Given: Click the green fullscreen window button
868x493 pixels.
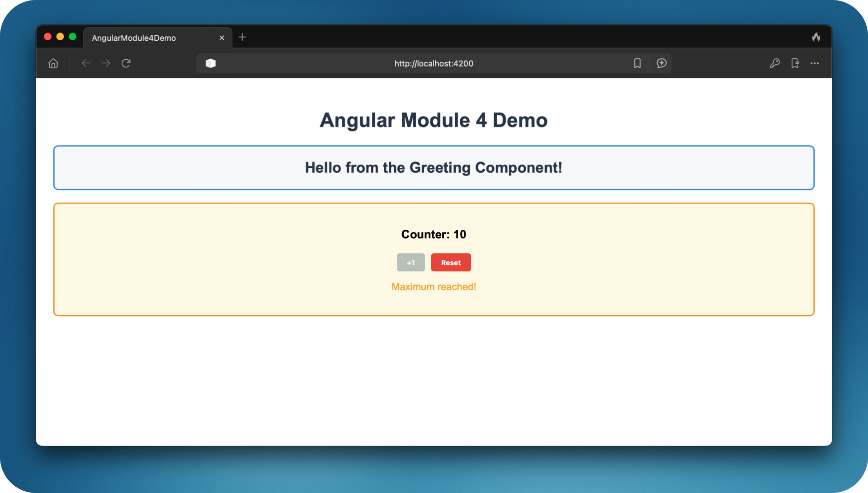Looking at the screenshot, I should (x=73, y=37).
